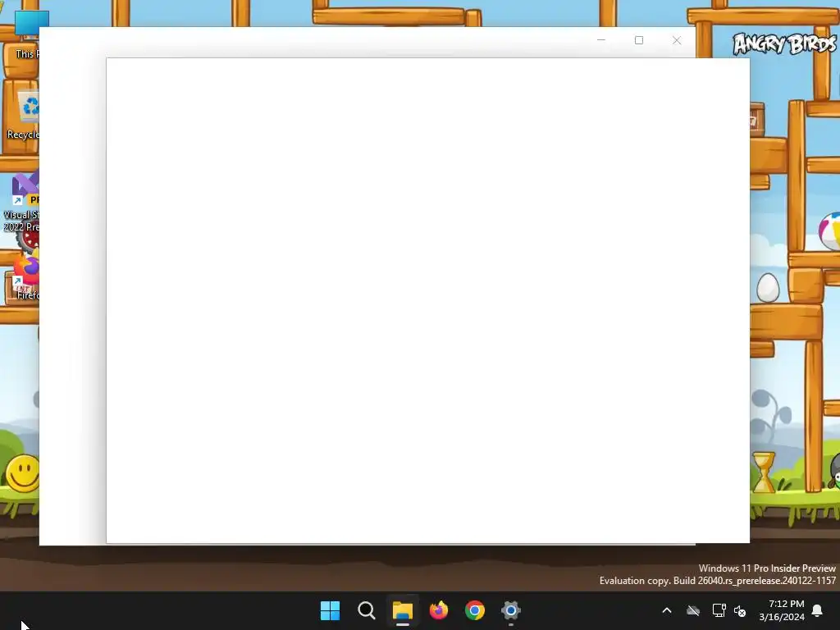Open taskbar Search
The image size is (840, 630).
(x=367, y=610)
